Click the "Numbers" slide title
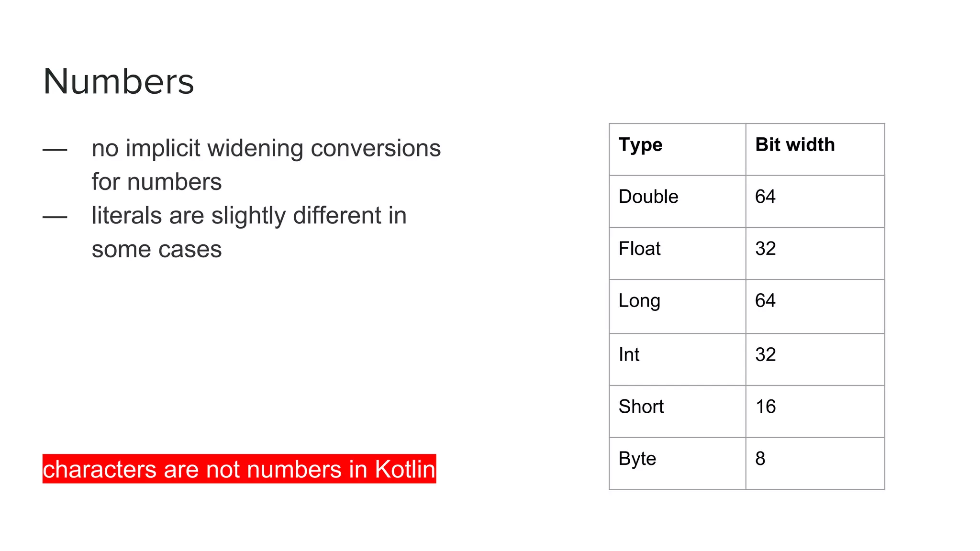Image resolution: width=980 pixels, height=551 pixels. click(x=118, y=82)
